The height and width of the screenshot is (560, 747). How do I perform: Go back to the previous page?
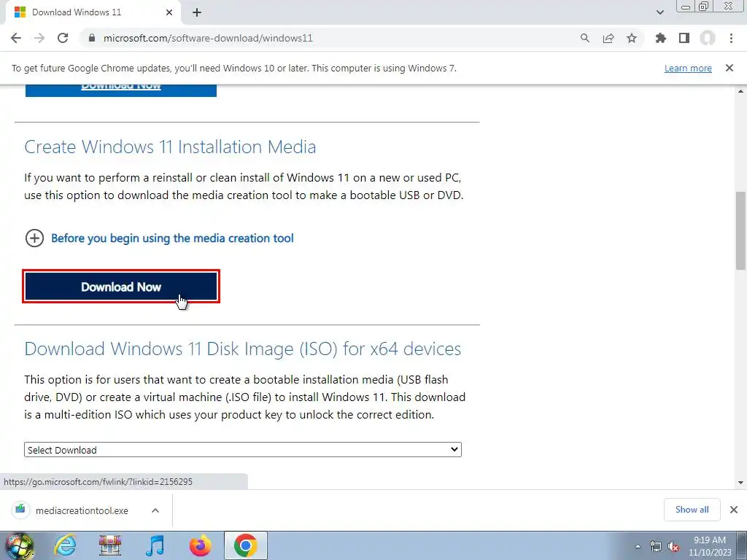coord(16,38)
